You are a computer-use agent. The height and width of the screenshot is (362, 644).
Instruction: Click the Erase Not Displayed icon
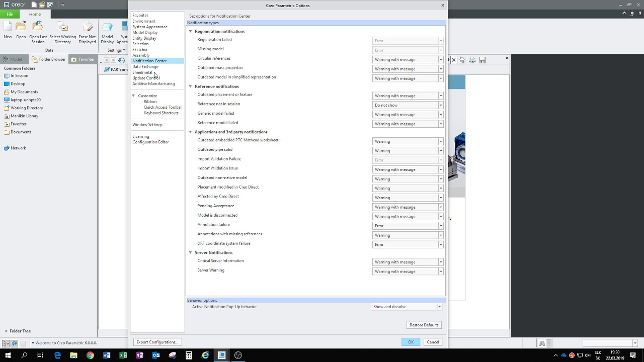click(87, 27)
